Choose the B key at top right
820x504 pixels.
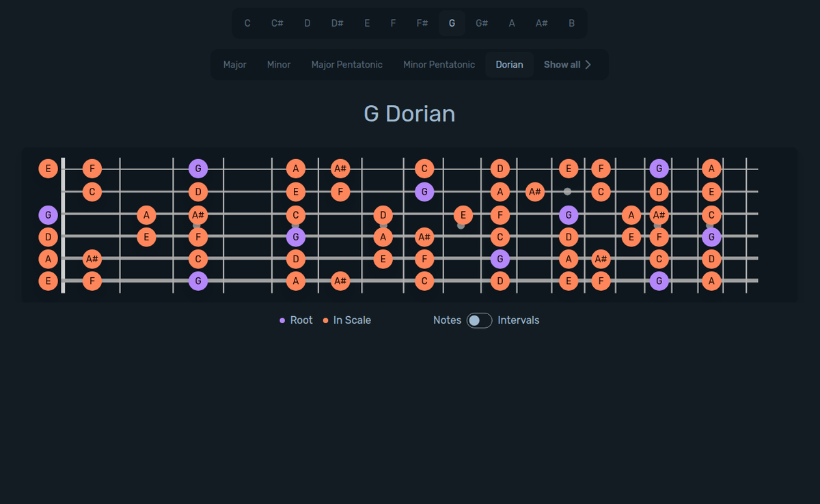pos(571,23)
